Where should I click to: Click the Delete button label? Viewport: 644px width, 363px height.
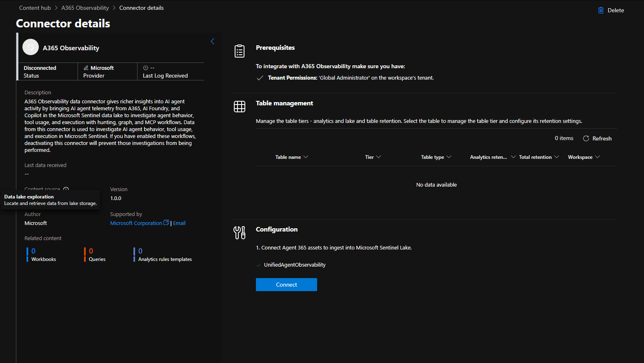[616, 10]
